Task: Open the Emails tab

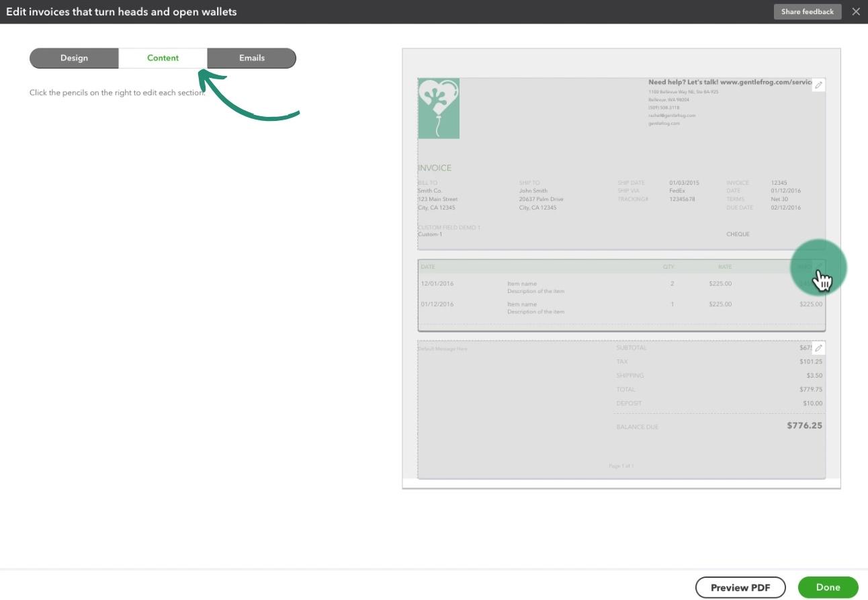Action: (x=252, y=58)
